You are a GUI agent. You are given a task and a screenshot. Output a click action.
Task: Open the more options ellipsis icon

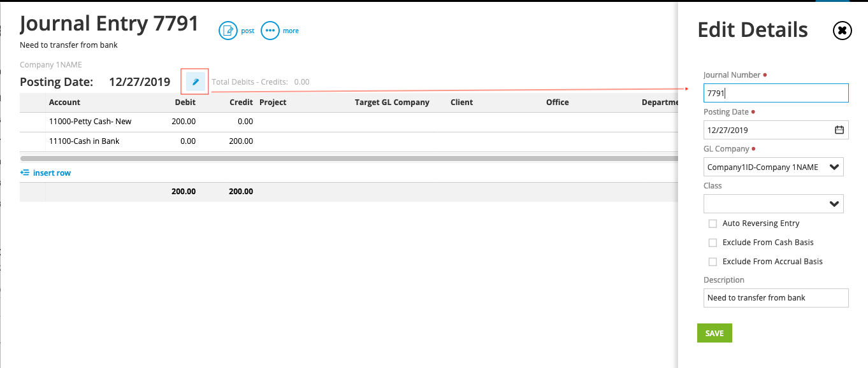pos(270,31)
